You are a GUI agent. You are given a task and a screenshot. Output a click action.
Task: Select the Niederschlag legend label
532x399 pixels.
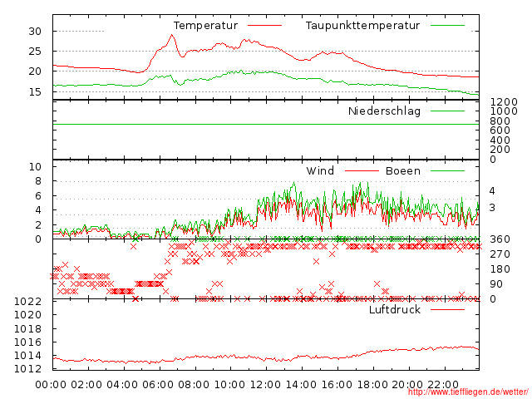(x=384, y=111)
